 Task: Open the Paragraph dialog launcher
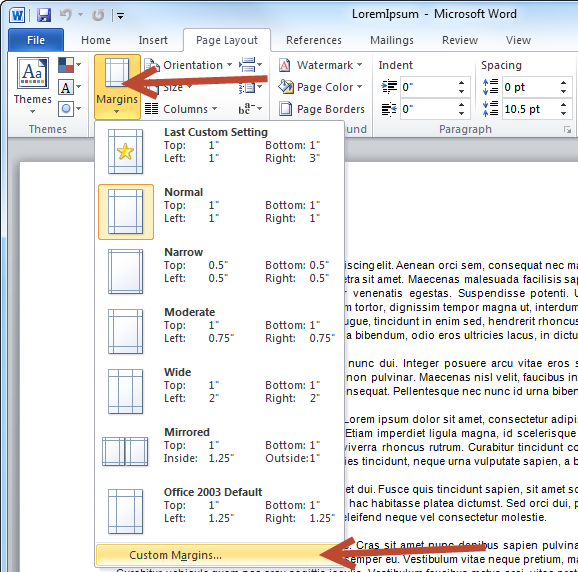(x=567, y=130)
